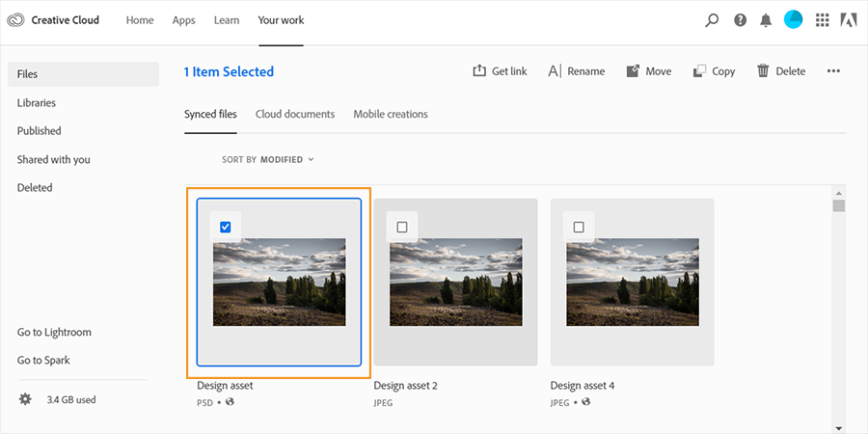Open the notifications bell icon

(x=766, y=20)
